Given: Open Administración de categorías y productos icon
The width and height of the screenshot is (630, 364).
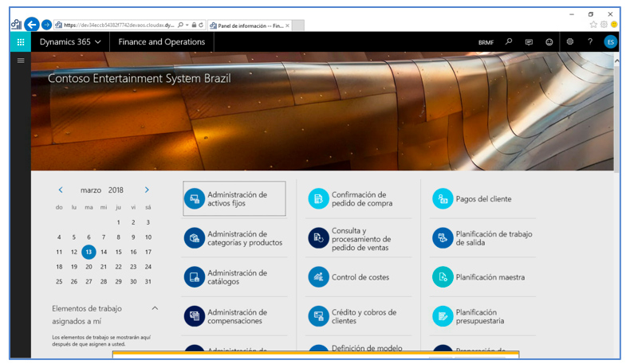Looking at the screenshot, I should (x=195, y=238).
